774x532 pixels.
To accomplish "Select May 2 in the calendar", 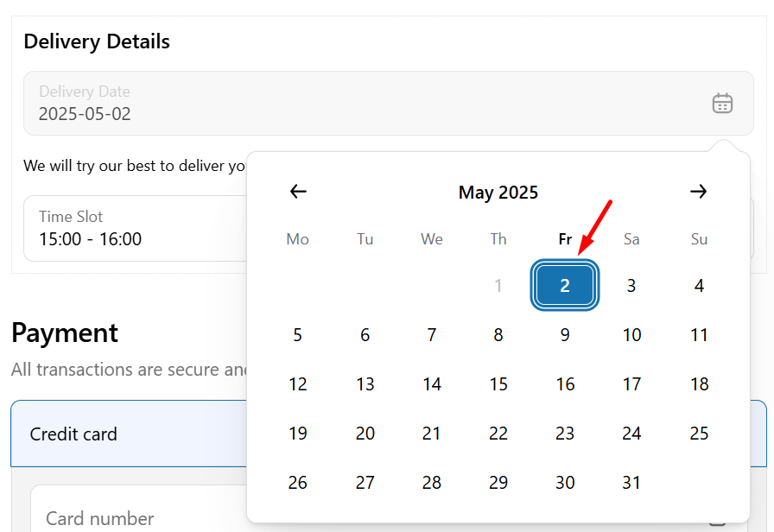I will pyautogui.click(x=565, y=286).
